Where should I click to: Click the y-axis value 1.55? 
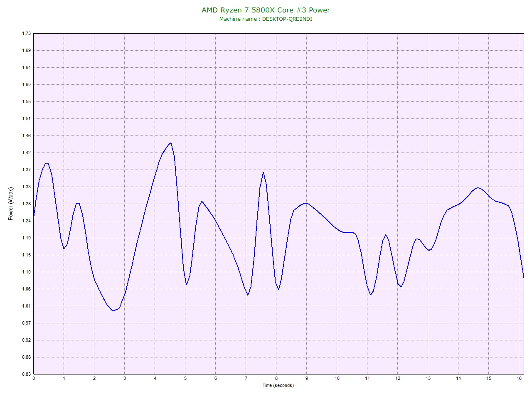(x=26, y=101)
